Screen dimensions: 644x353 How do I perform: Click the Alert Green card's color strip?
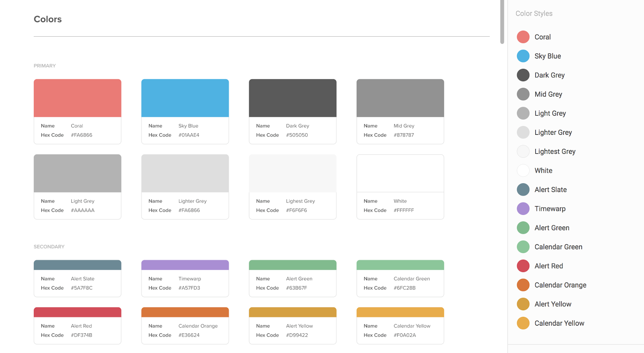(293, 265)
